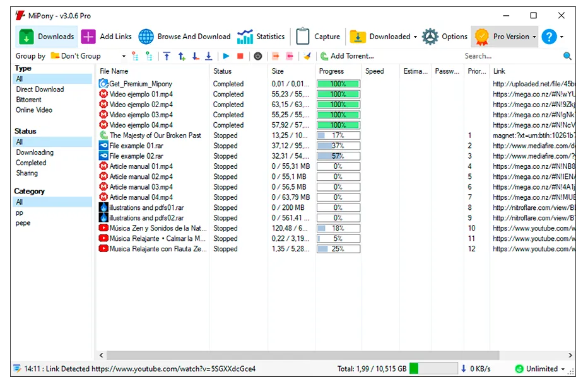The image size is (588, 385).
Task: Click the pink left-arrow import icon
Action: (290, 56)
